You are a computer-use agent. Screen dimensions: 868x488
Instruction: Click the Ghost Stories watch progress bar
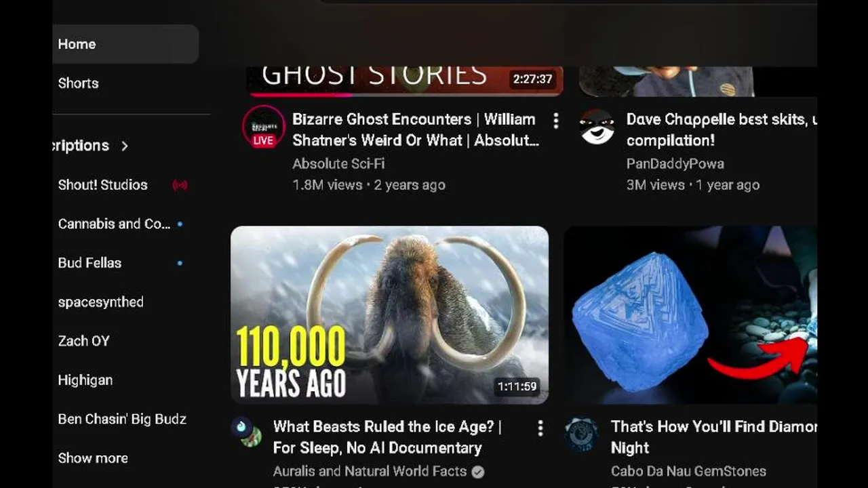click(406, 94)
